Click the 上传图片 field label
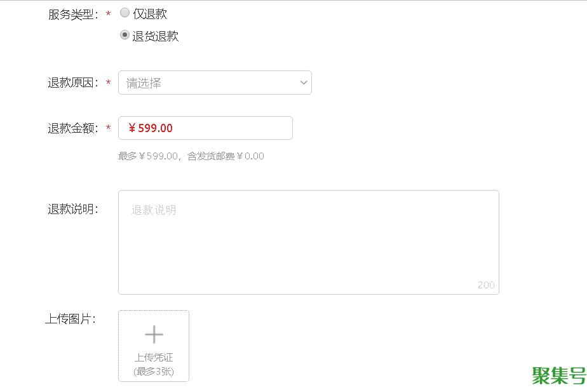 coord(71,319)
